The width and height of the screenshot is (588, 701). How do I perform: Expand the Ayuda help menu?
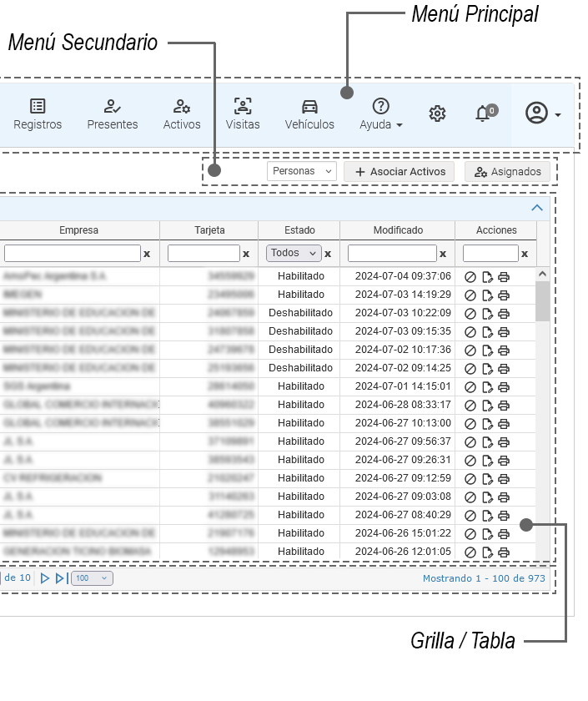tap(381, 114)
